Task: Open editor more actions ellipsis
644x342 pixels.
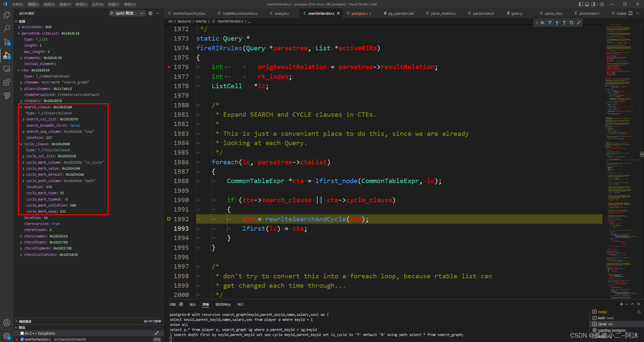Action: 637,13
